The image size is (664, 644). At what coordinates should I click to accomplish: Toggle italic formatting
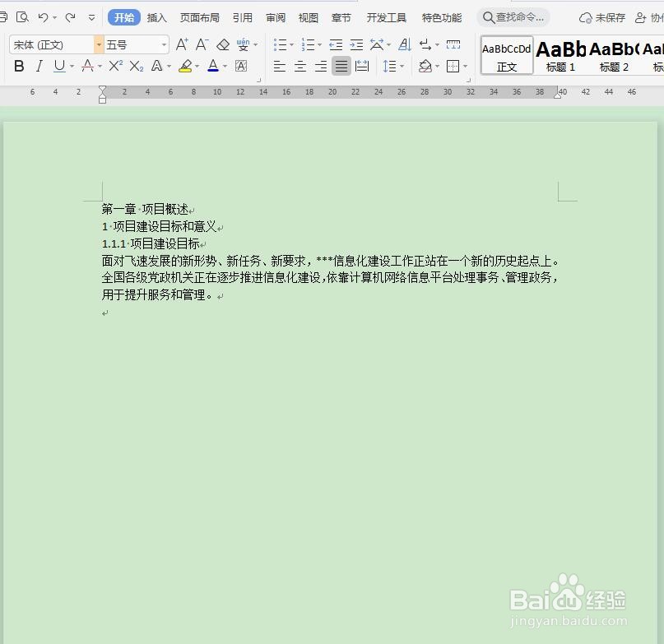[x=39, y=66]
